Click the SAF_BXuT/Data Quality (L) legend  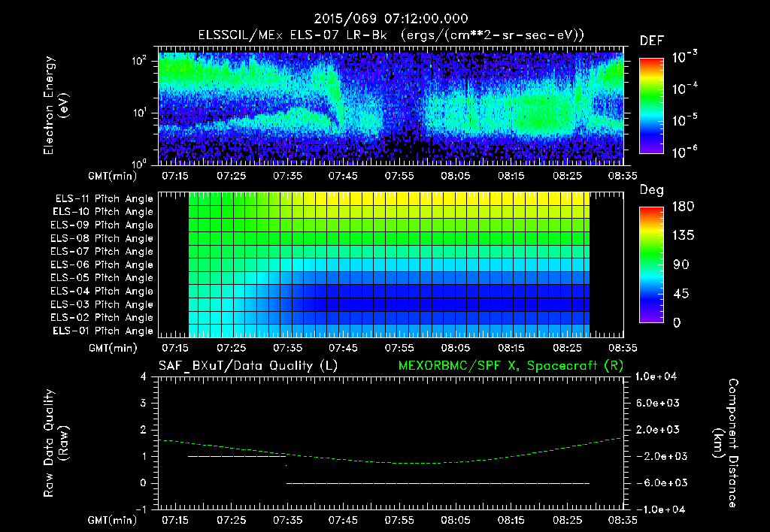(x=248, y=366)
